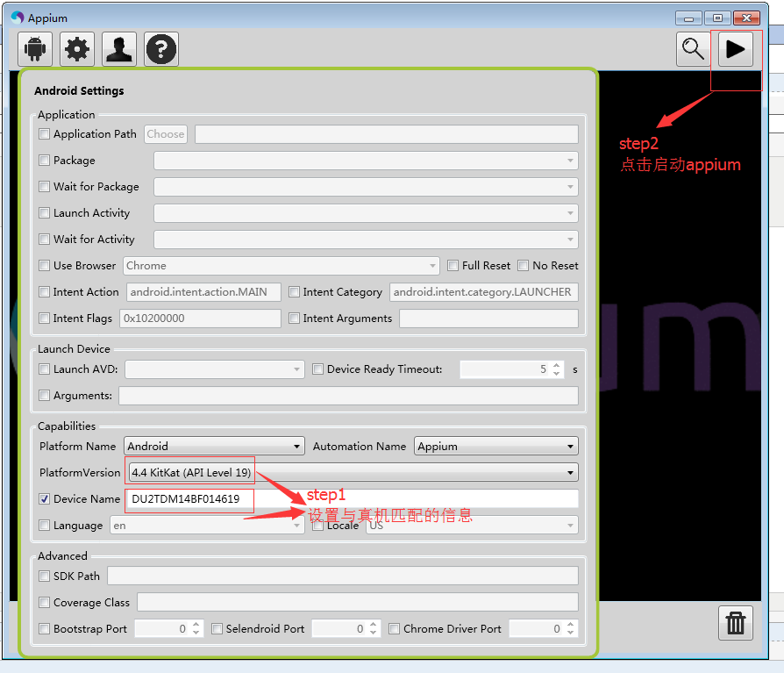
Task: Check the Selendroid Port option
Action: pyautogui.click(x=217, y=629)
